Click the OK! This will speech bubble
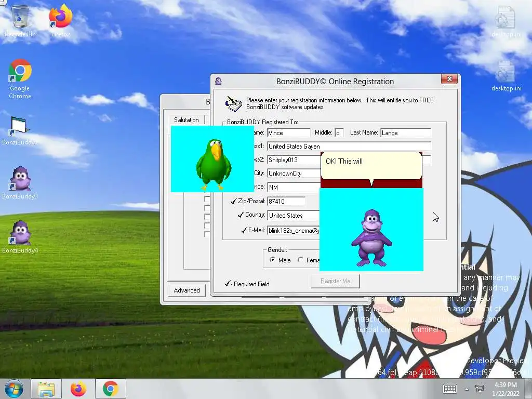The image size is (532, 399). pos(371,166)
